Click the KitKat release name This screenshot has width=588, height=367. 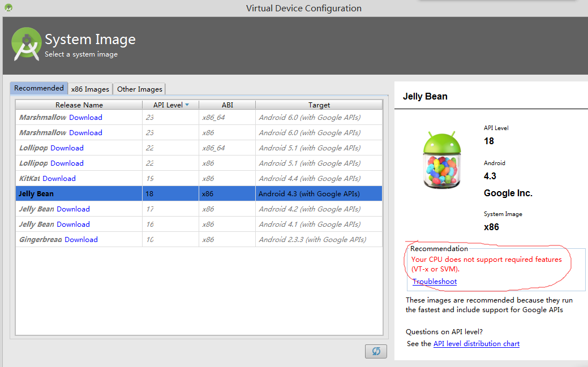coord(29,179)
